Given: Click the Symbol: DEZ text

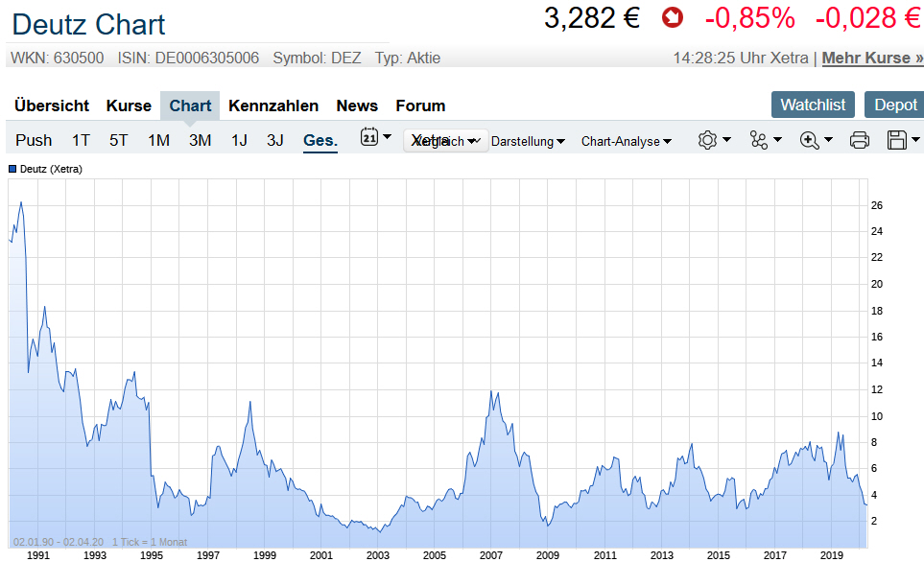Looking at the screenshot, I should 317,58.
